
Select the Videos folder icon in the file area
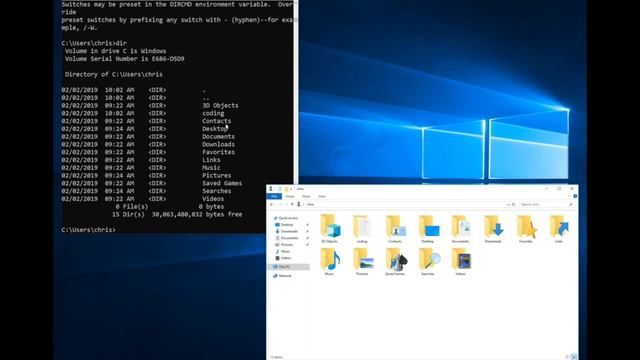click(x=460, y=261)
